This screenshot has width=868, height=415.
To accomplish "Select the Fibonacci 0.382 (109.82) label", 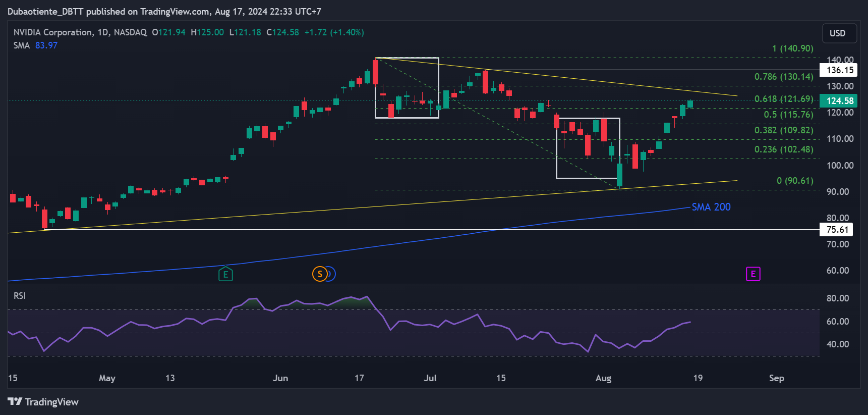I will click(x=784, y=130).
